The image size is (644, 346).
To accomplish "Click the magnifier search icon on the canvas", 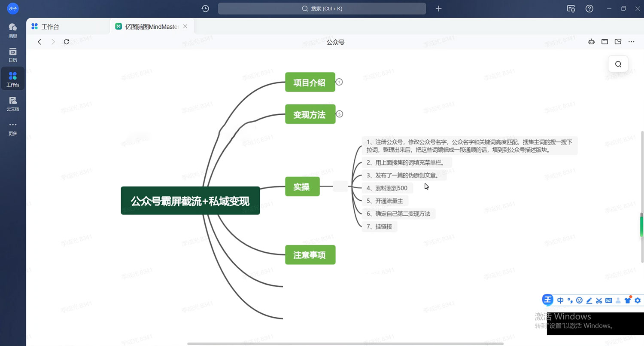I will pos(618,64).
